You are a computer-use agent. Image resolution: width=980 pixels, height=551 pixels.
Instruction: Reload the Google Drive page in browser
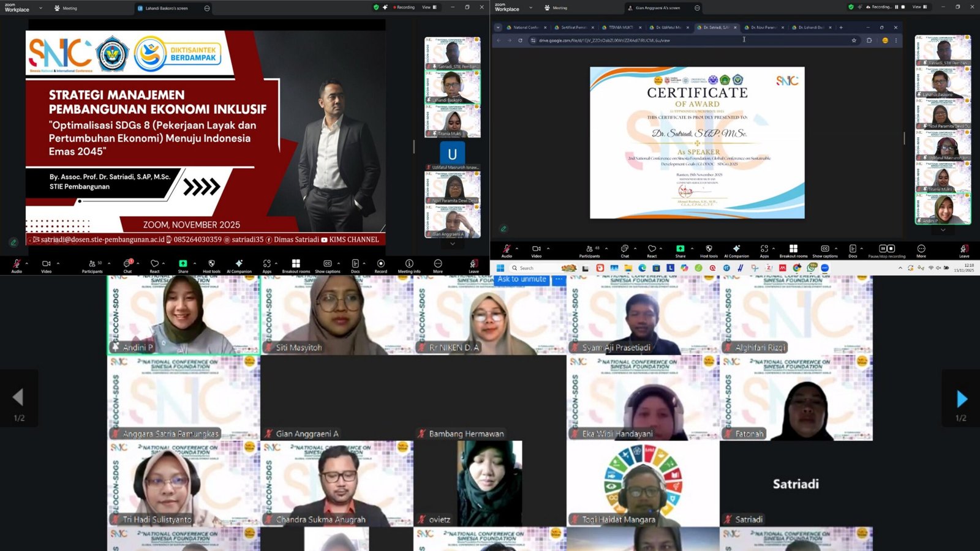[520, 40]
